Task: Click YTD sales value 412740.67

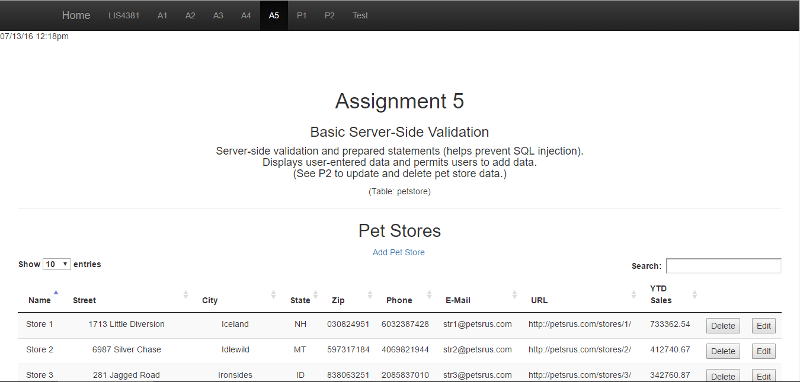Action: point(670,350)
